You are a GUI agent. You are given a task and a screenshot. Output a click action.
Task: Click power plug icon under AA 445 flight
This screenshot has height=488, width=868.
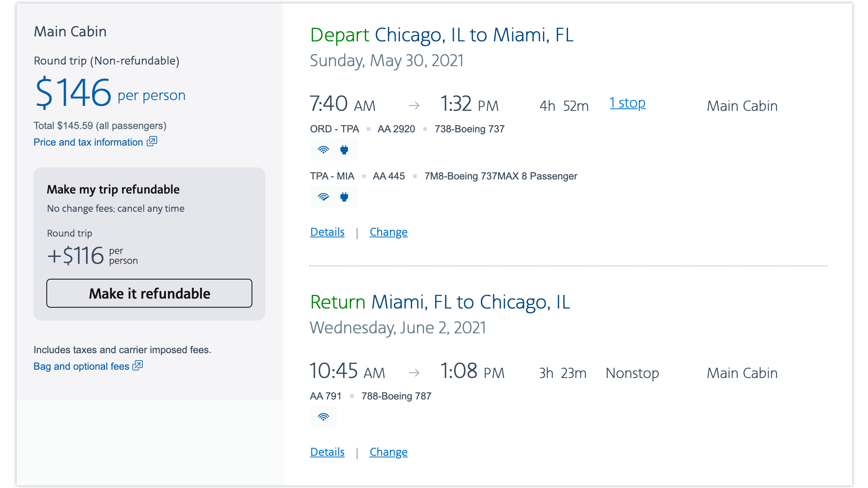(344, 197)
